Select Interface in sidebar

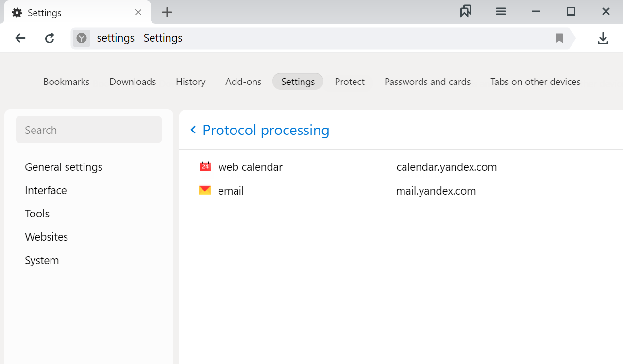46,190
